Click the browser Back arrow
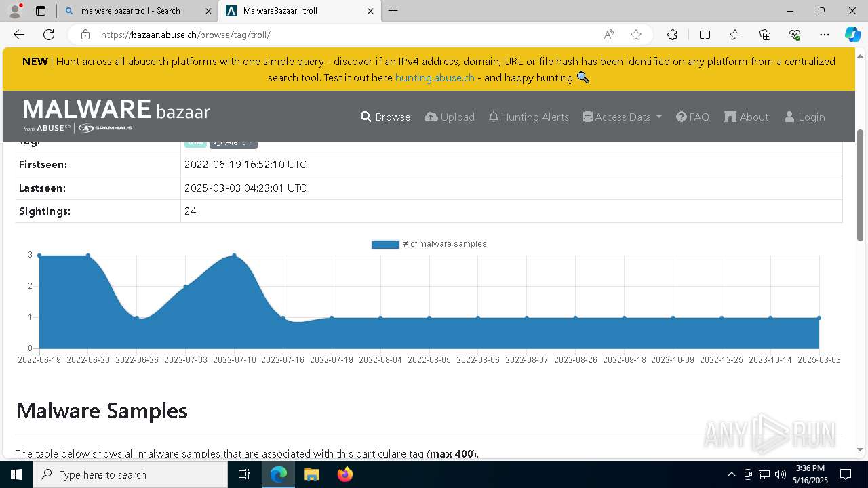The width and height of the screenshot is (868, 488). [x=19, y=35]
